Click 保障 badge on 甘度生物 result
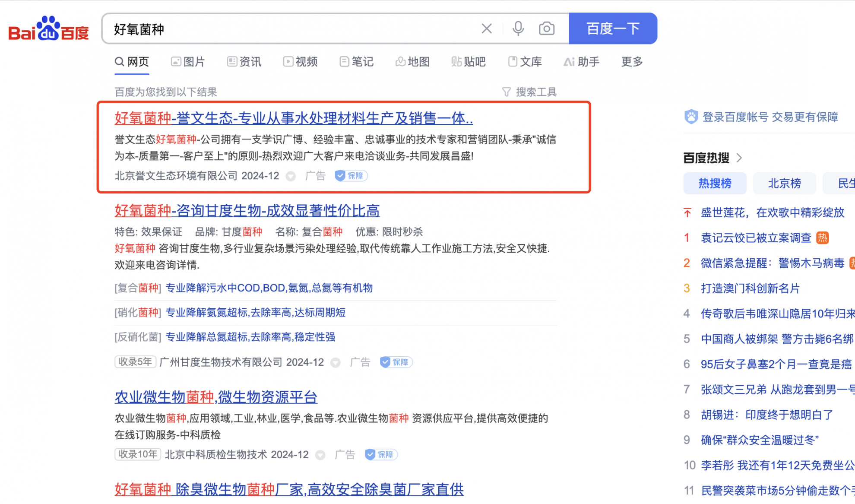855x504 pixels. click(x=396, y=362)
